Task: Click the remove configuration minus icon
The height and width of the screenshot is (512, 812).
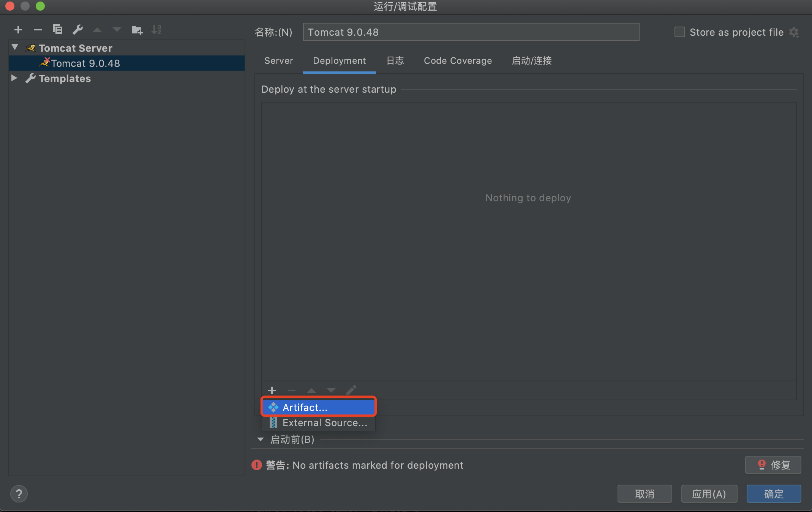Action: point(38,30)
